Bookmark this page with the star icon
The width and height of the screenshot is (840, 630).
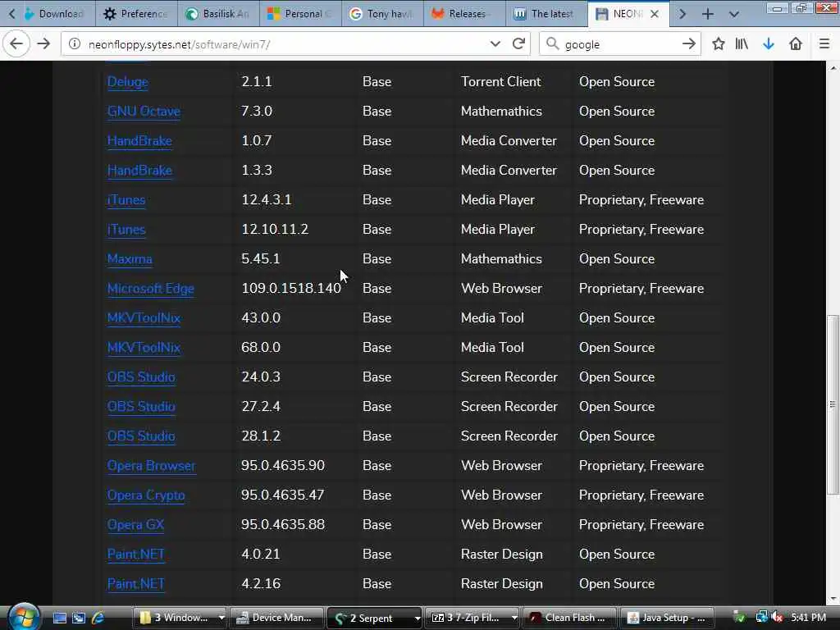tap(719, 44)
